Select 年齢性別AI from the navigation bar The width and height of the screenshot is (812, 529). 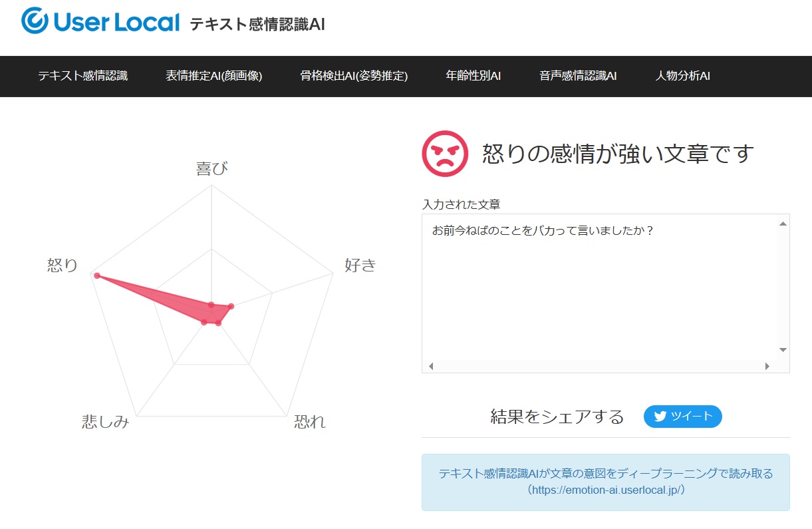click(x=473, y=76)
